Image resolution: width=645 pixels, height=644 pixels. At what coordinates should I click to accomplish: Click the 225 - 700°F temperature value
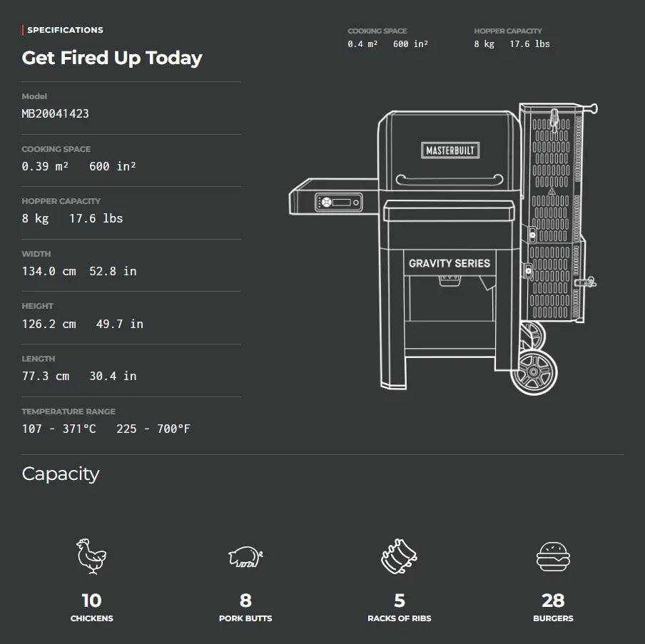(x=153, y=429)
